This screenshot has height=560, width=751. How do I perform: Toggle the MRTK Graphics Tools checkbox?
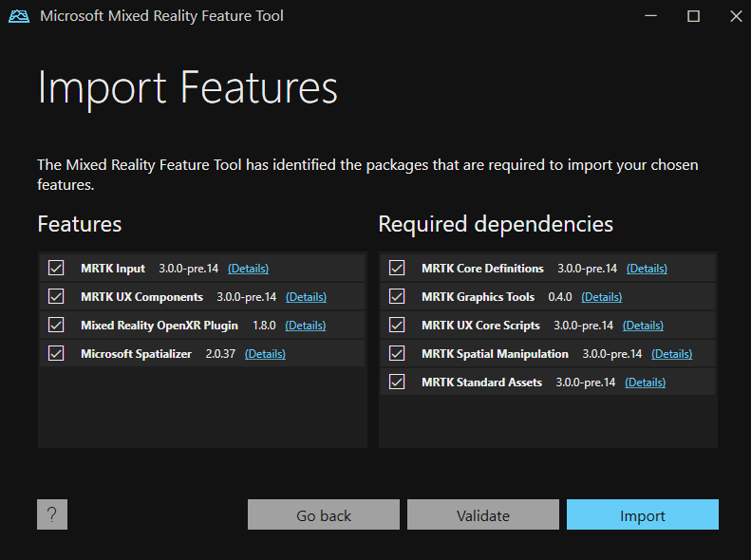[x=397, y=296]
